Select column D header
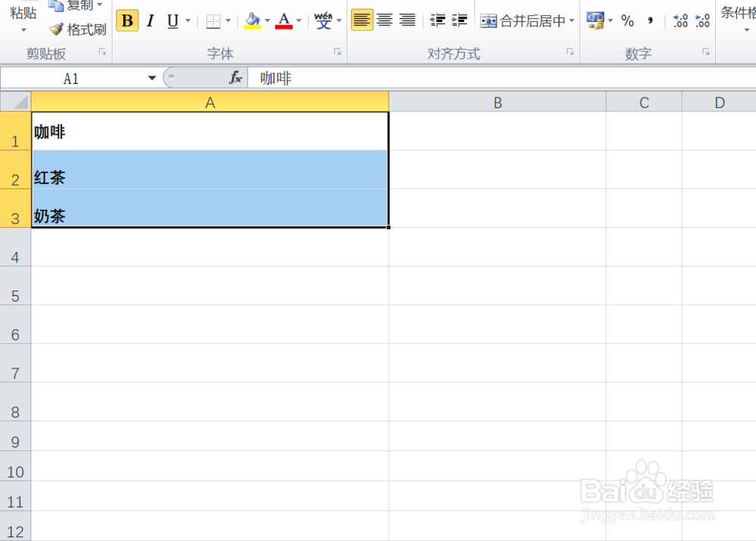The width and height of the screenshot is (756, 541). click(720, 102)
